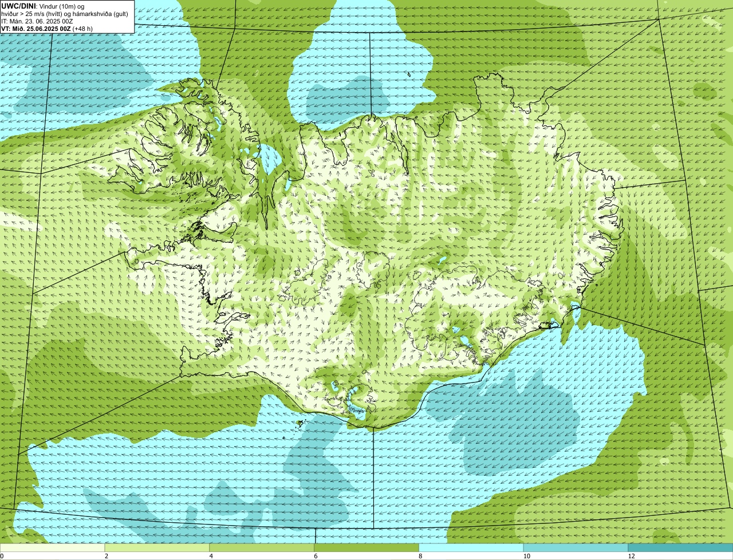This screenshot has width=733, height=560.
Task: Click the 6–8 m/s dark green legend swatch
Action: 367,548
